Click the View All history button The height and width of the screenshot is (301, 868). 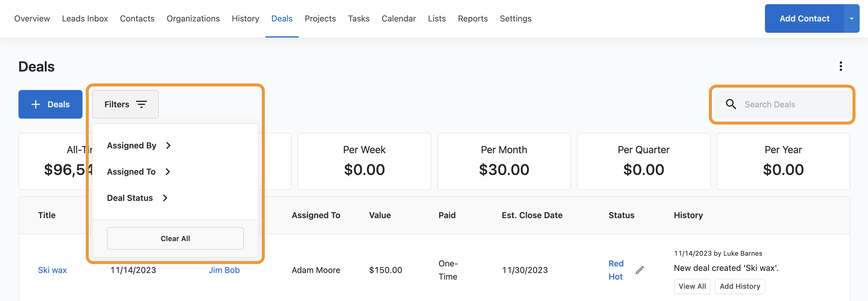(x=692, y=286)
